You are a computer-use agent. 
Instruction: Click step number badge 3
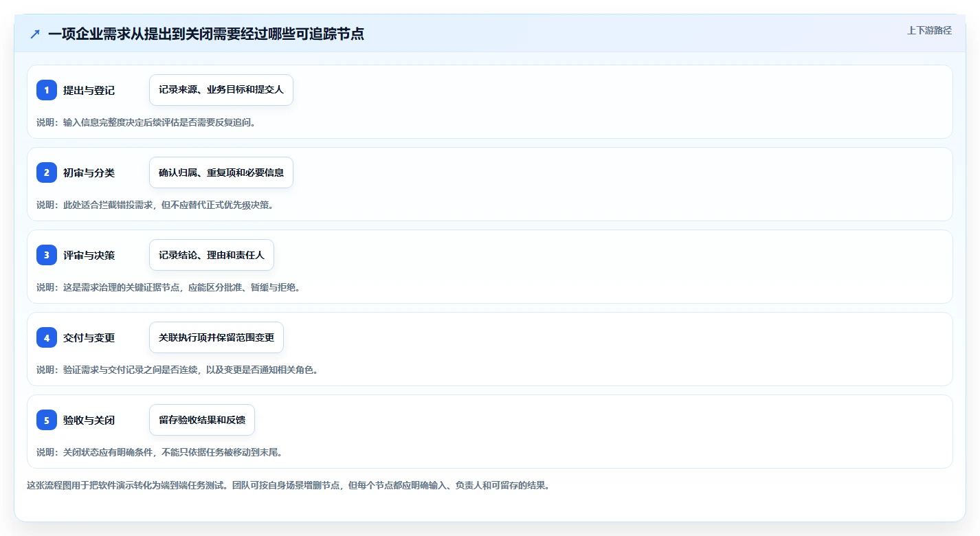47,255
